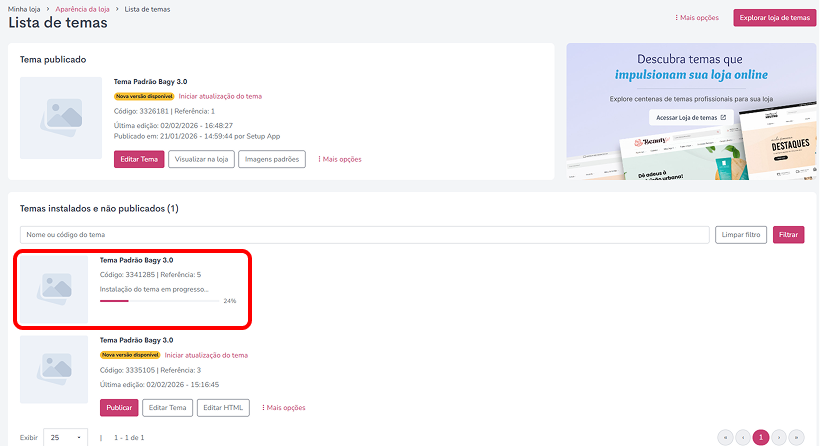Open Exibir 25 items-per-page dropdown
The image size is (820, 446).
(65, 438)
